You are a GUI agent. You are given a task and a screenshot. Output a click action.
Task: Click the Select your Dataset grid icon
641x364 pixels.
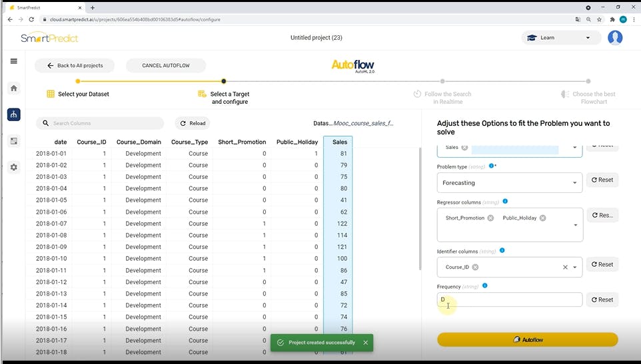(x=51, y=94)
